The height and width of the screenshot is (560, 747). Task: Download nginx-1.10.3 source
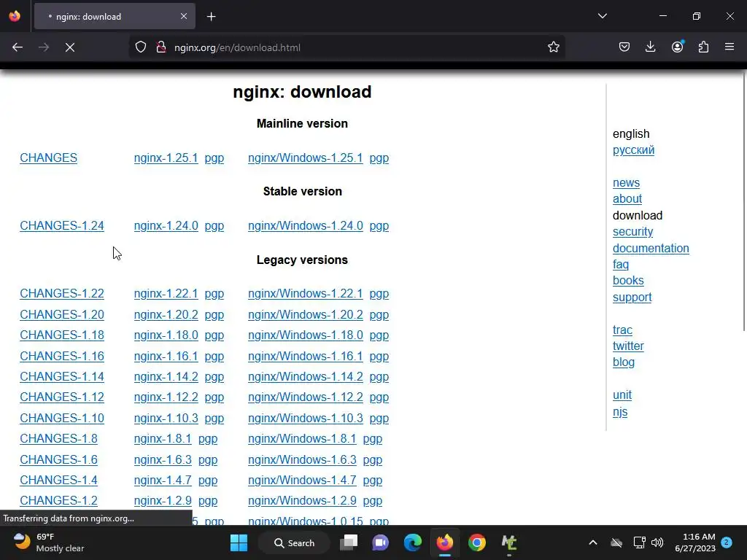pyautogui.click(x=166, y=418)
